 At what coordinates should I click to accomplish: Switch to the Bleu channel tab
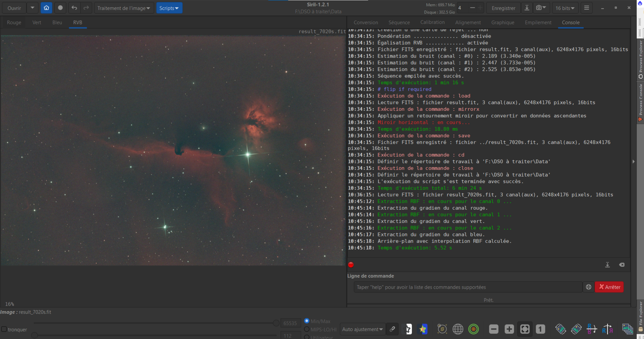point(57,22)
